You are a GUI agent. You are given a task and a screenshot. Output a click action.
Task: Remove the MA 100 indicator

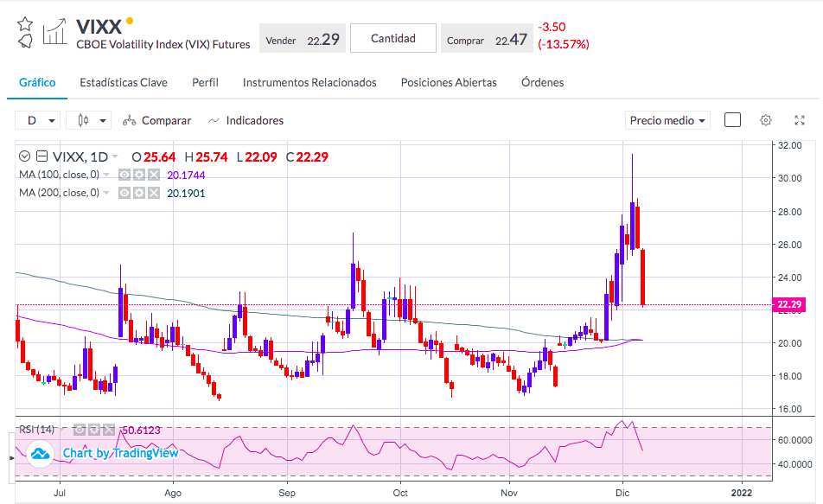click(x=154, y=175)
